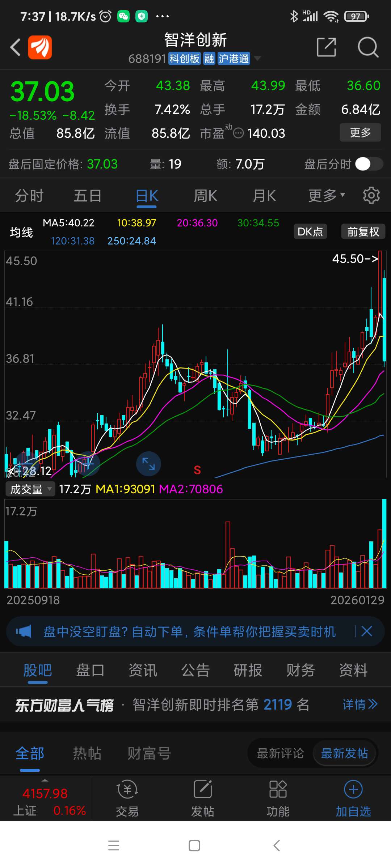Tap the red S marker on chart
Image resolution: width=391 pixels, height=868 pixels.
tap(197, 470)
